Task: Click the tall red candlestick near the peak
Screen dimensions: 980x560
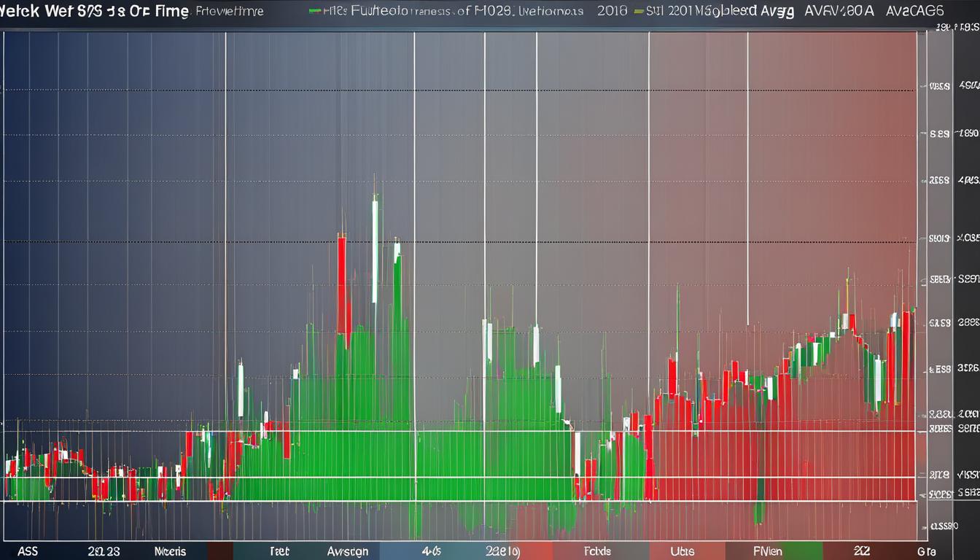Action: [x=341, y=281]
